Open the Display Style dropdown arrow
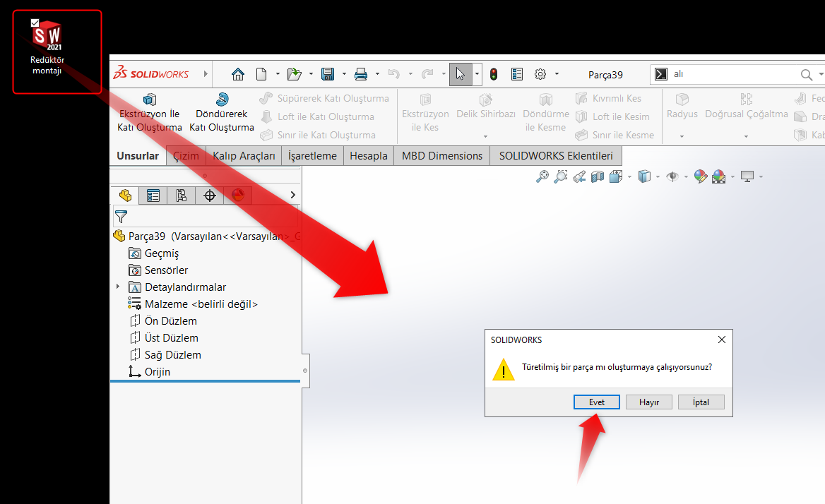The width and height of the screenshot is (825, 504). point(658,177)
